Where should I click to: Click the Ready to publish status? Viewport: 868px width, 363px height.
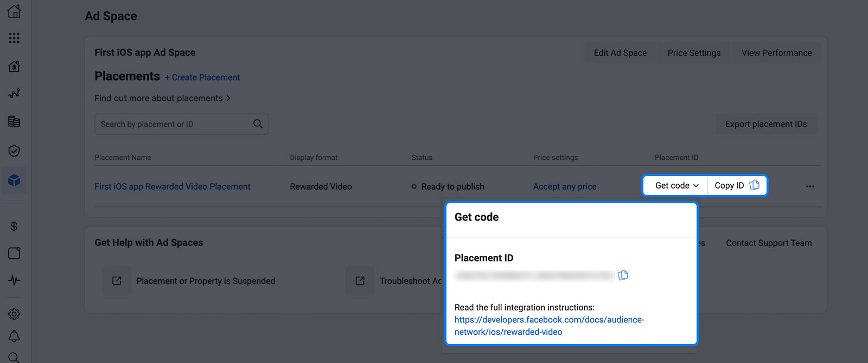pos(448,186)
